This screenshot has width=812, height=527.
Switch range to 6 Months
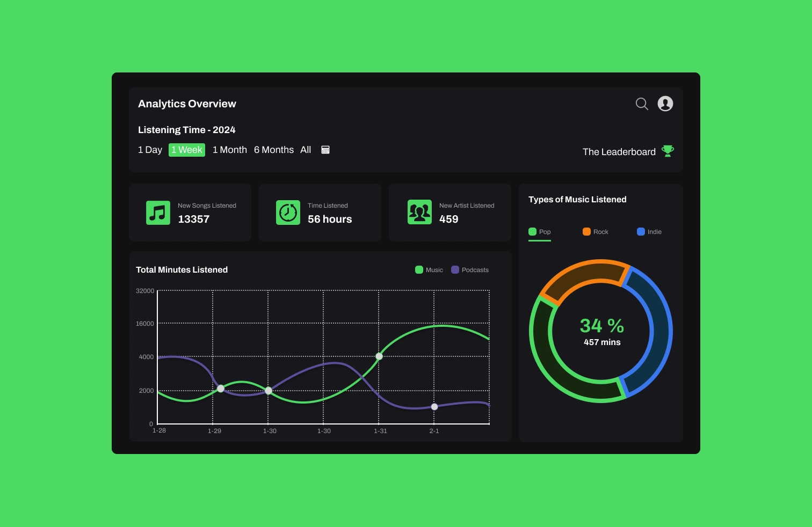pos(274,150)
